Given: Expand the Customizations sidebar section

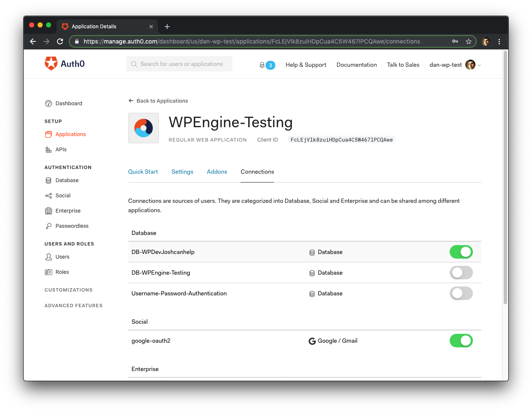Looking at the screenshot, I should click(x=68, y=290).
